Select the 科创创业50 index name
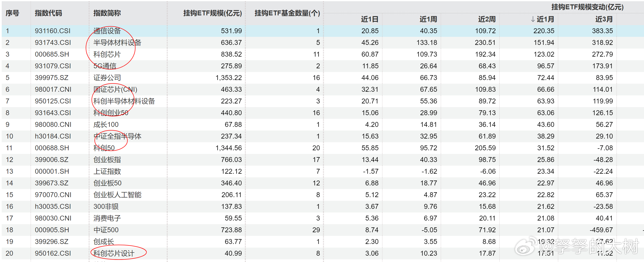 111,113
